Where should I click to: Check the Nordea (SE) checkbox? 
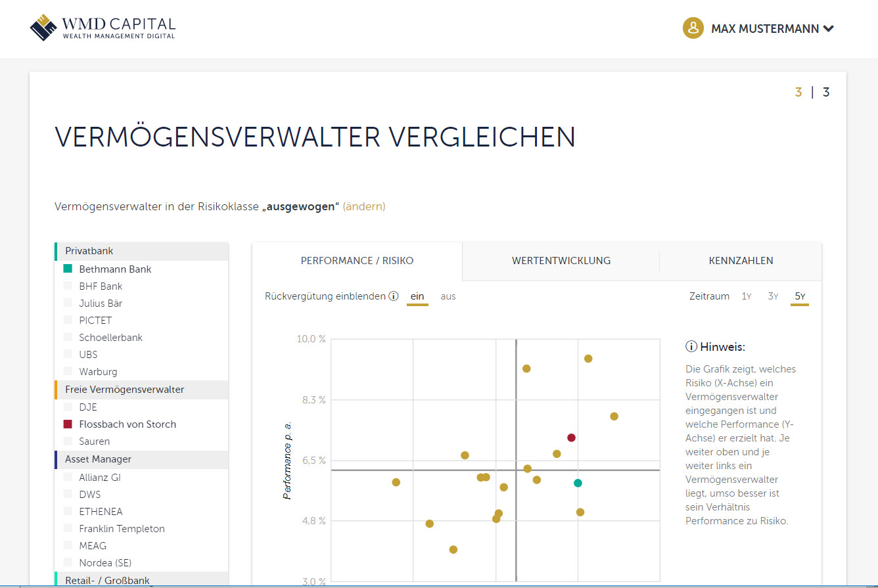[x=68, y=562]
